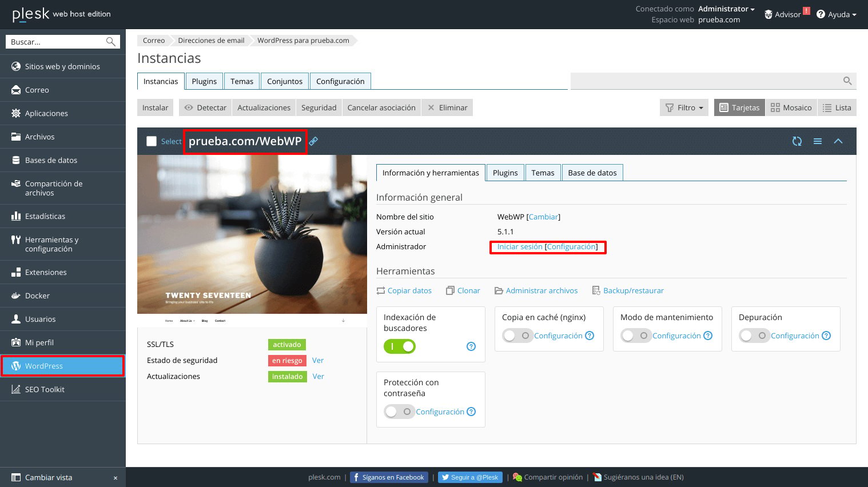Open the Filtro dropdown

pyautogui.click(x=684, y=107)
